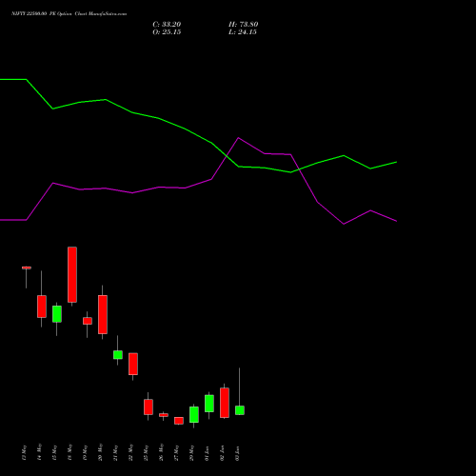Click the red candle for 22 May
476x476 pixels.
pos(133,364)
